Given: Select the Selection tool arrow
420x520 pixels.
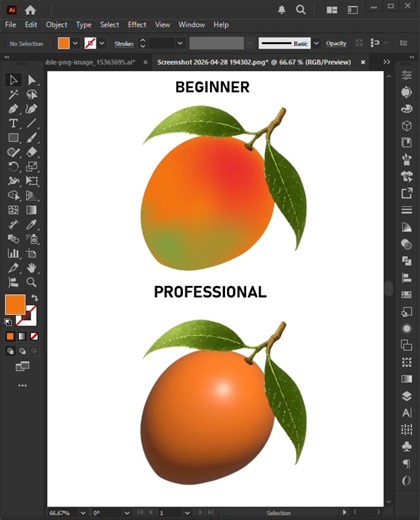Looking at the screenshot, I should click(x=13, y=80).
